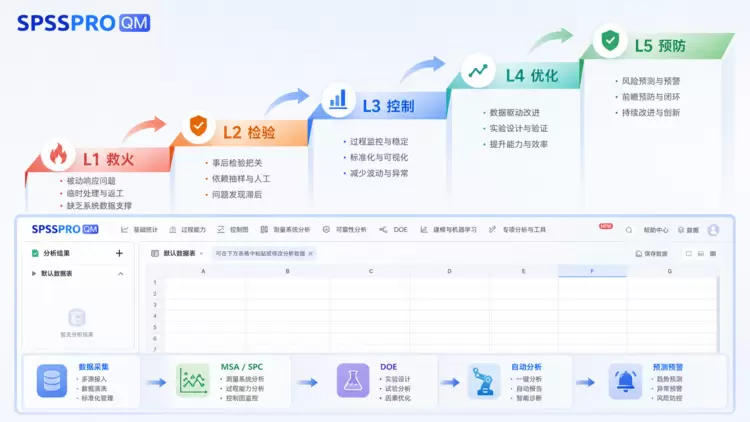This screenshot has height=422, width=750.
Task: Click the 预测预警 bell icon
Action: pyautogui.click(x=625, y=381)
